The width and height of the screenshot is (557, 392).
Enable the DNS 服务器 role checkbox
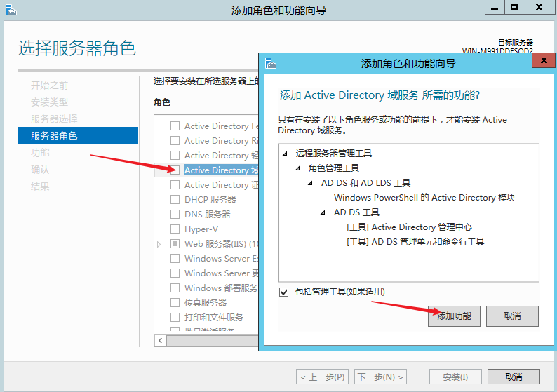pyautogui.click(x=175, y=215)
